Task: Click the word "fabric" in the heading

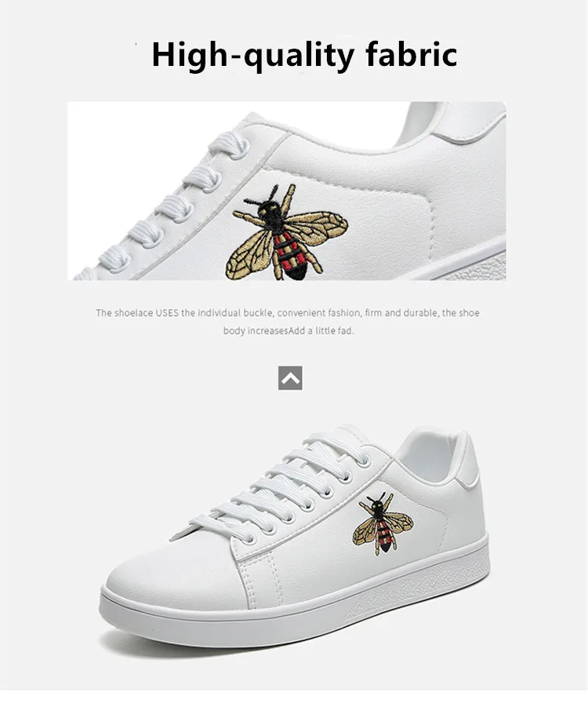Action: pyautogui.click(x=412, y=53)
